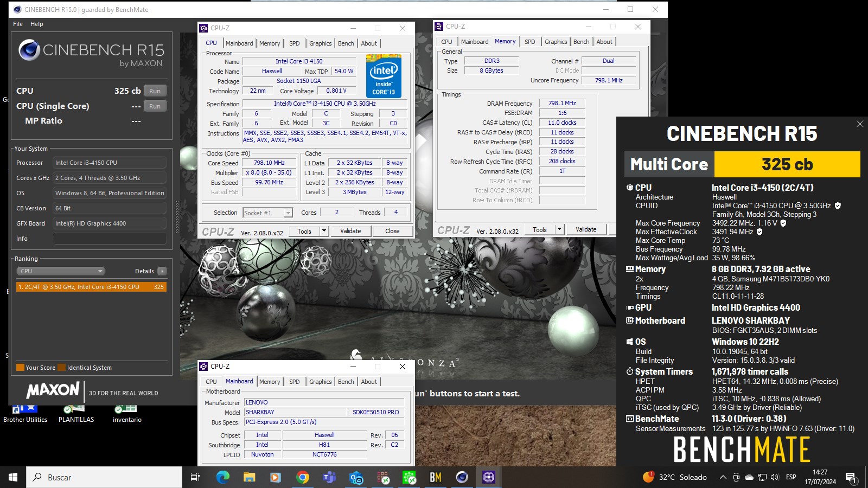
Task: Run the CPU multi-core benchmark
Action: [155, 91]
